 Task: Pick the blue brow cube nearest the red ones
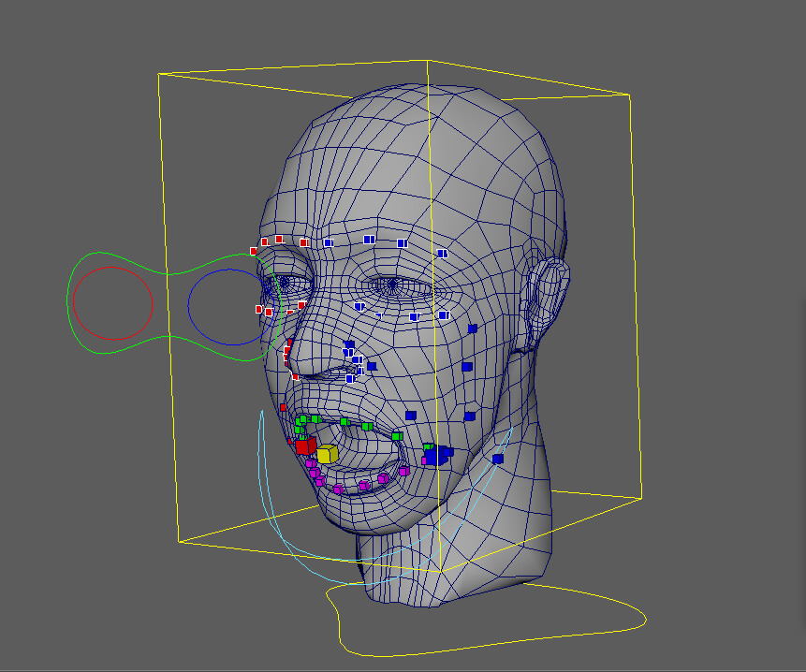click(x=328, y=242)
